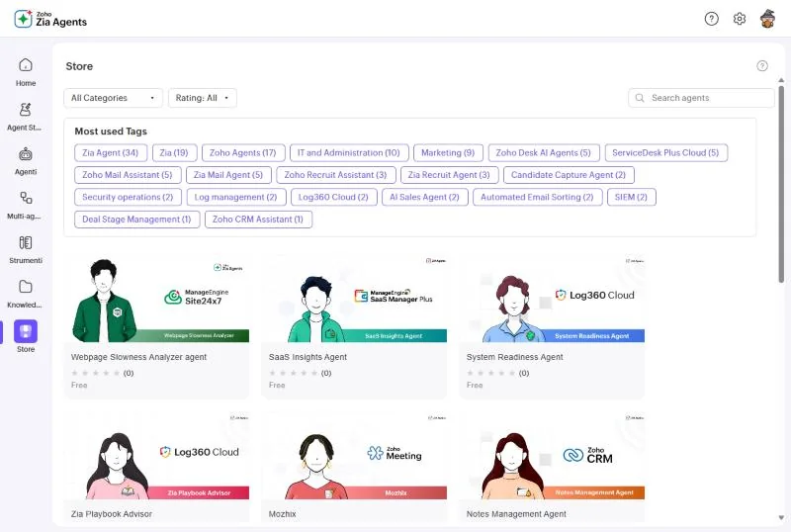Image resolution: width=791 pixels, height=532 pixels.
Task: Click the scrollbar up arrow
Action: click(781, 80)
